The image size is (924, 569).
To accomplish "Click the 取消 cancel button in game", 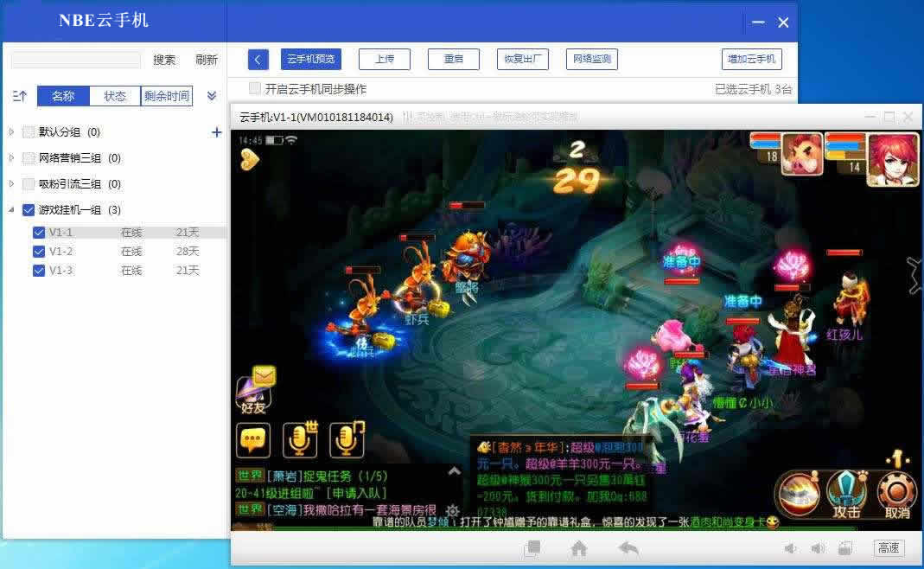I will pyautogui.click(x=897, y=495).
